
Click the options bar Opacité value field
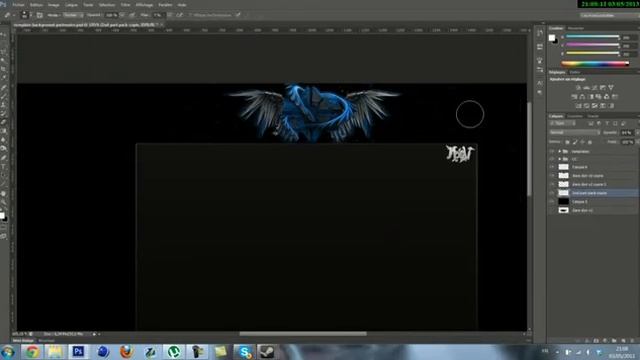tap(111, 15)
